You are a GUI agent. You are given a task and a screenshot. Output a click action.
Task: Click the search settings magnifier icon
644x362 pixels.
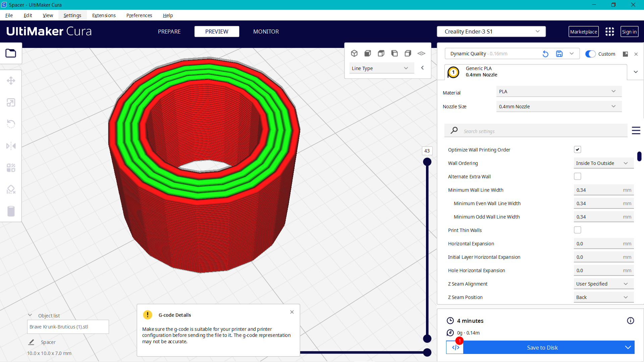pyautogui.click(x=454, y=130)
